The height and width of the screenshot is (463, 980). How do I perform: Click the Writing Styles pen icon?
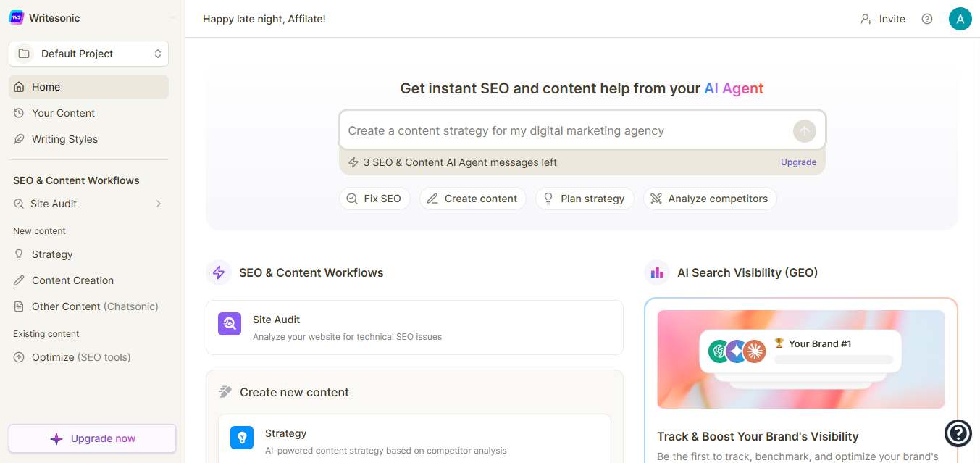(x=19, y=139)
